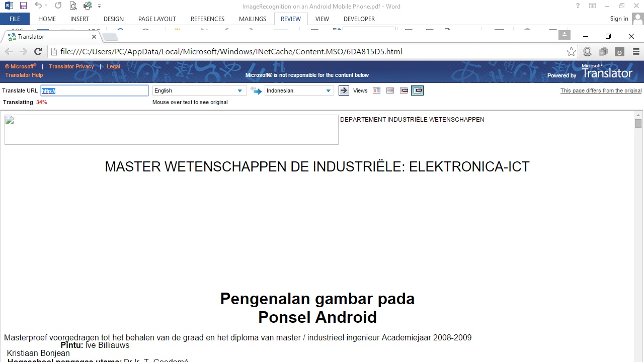The height and width of the screenshot is (362, 644).
Task: Click the page scrollbar up arrow
Action: [638, 115]
